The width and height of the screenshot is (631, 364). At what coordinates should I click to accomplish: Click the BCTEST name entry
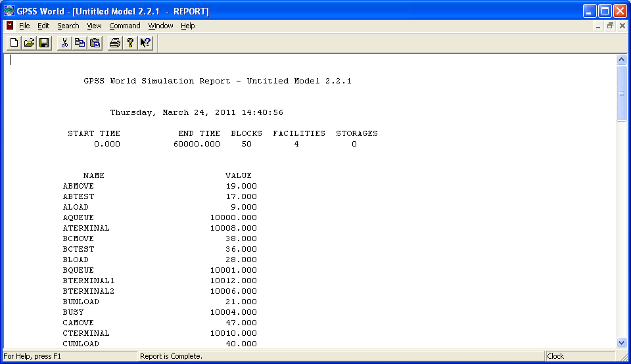point(78,248)
